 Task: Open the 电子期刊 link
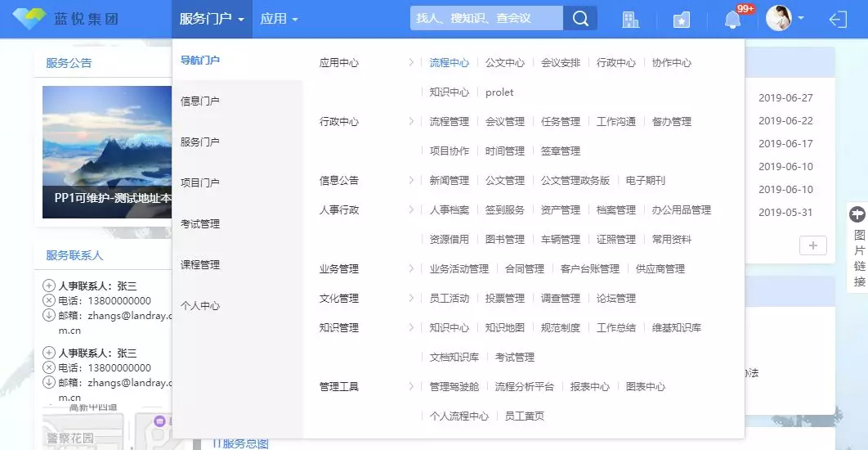[x=646, y=180]
